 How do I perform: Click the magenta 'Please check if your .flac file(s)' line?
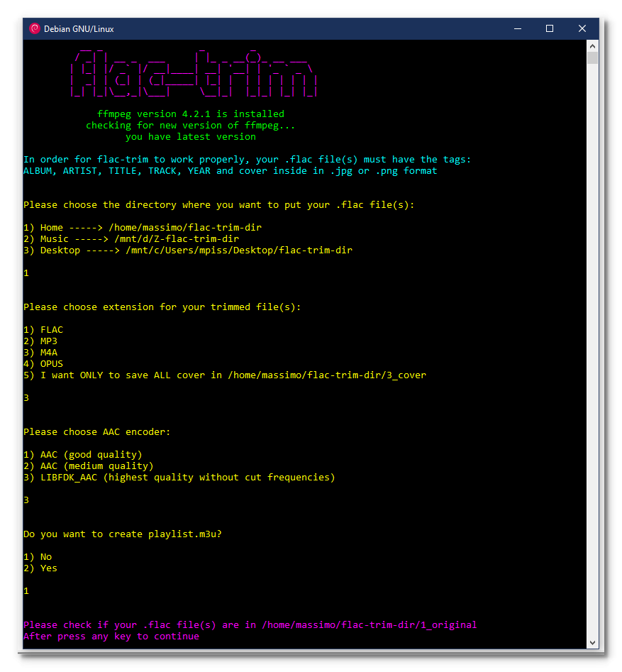click(250, 625)
